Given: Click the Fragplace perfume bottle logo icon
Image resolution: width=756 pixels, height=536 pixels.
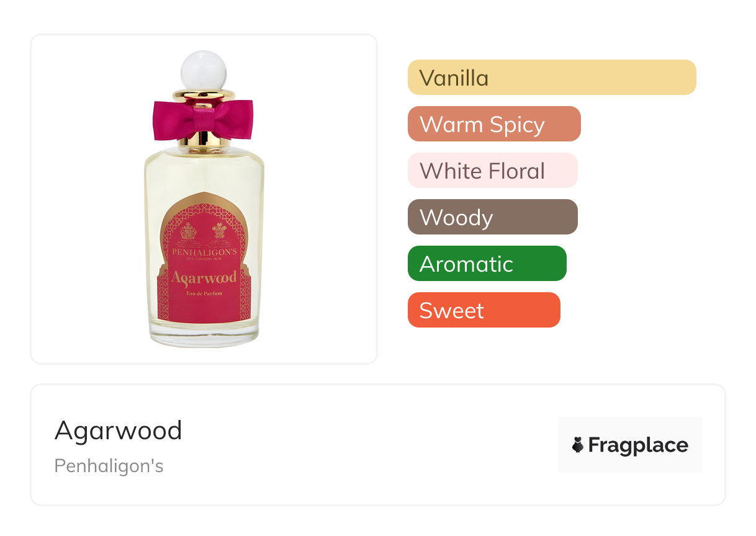Looking at the screenshot, I should tap(578, 445).
